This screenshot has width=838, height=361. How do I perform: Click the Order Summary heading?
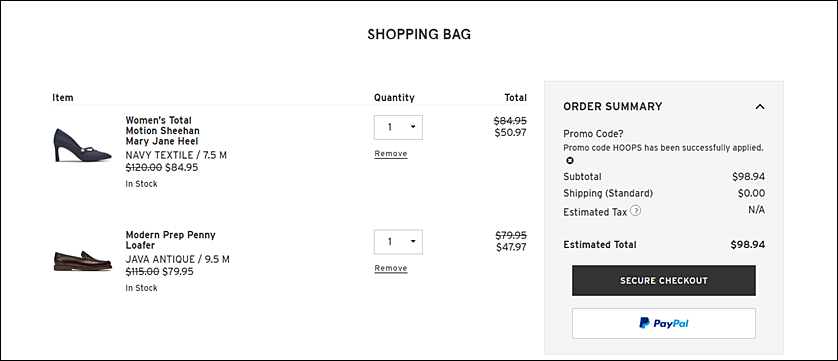[612, 106]
